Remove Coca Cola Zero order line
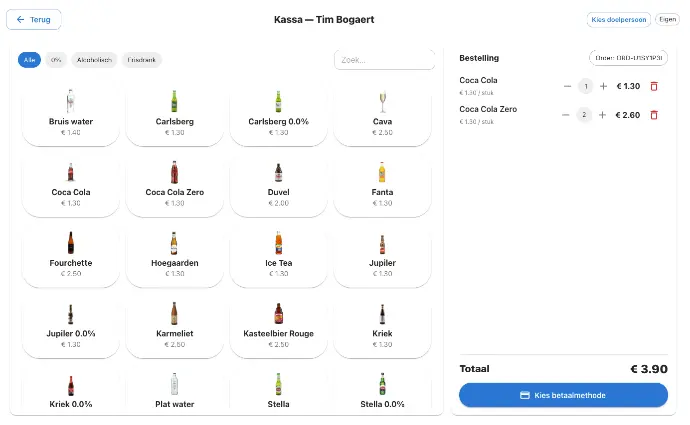Image resolution: width=690 pixels, height=425 pixels. tap(654, 115)
